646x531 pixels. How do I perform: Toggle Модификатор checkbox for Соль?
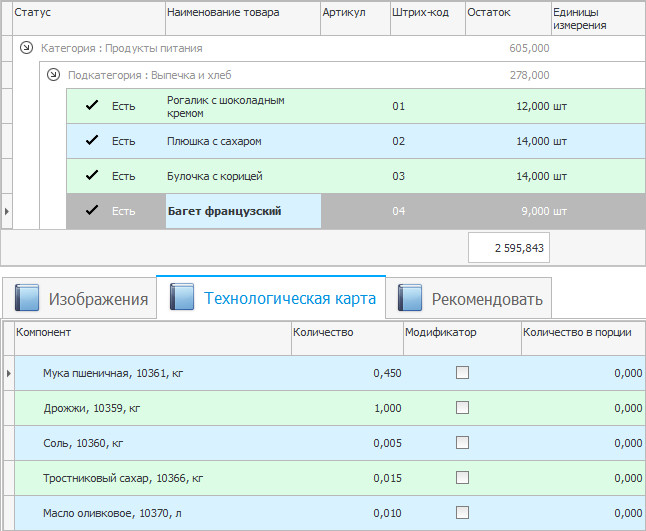[x=462, y=443]
